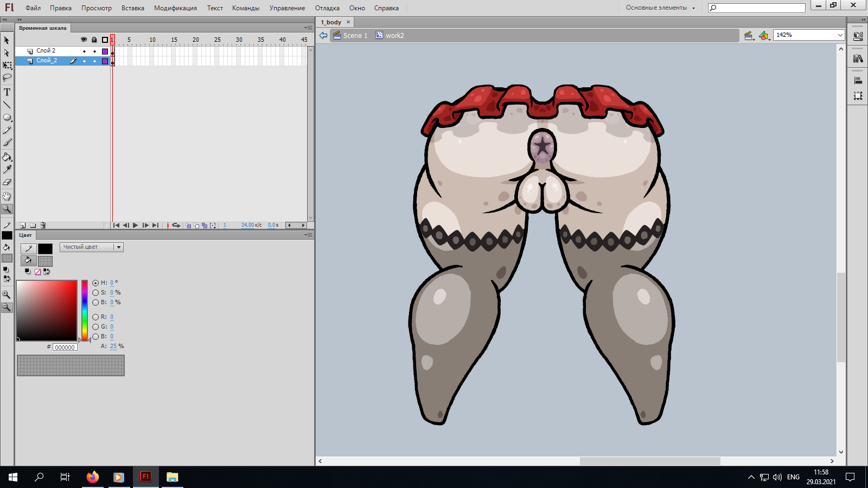
Task: Select the Eraser tool
Action: pyautogui.click(x=7, y=182)
